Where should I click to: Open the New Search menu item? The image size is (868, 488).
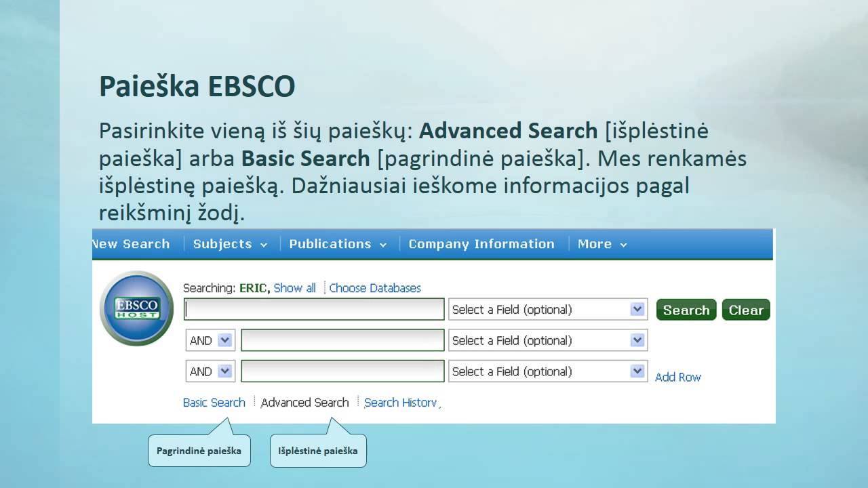(x=130, y=244)
